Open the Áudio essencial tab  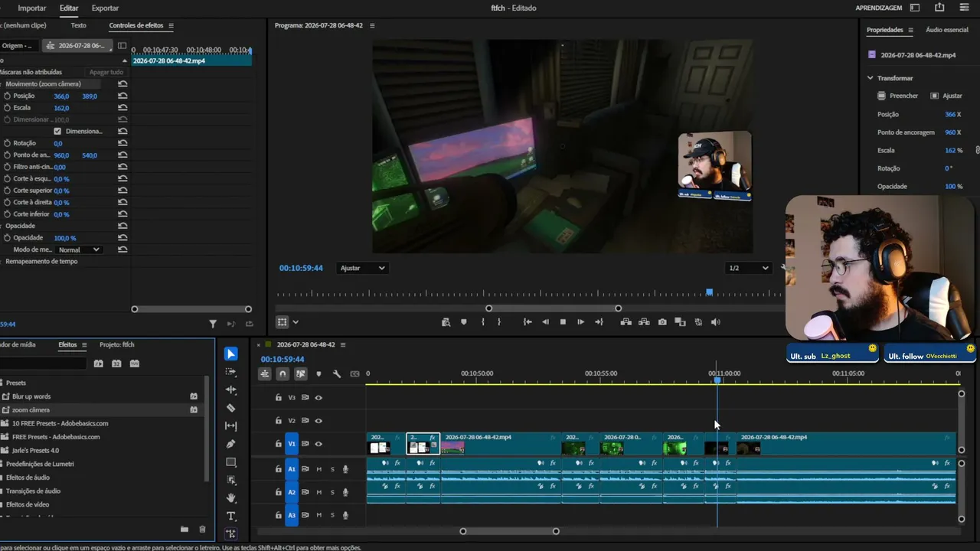pos(947,30)
